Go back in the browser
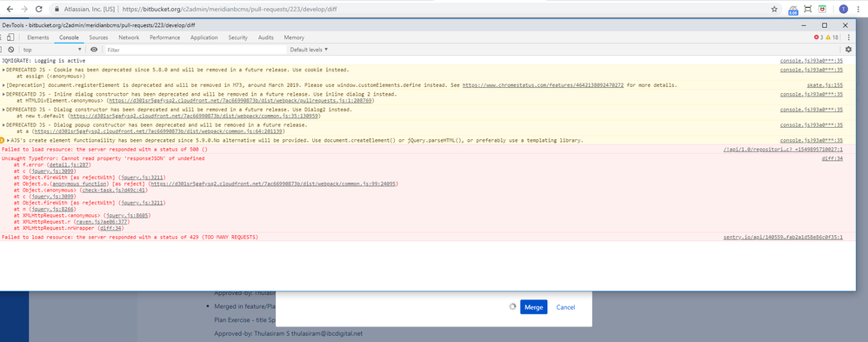 point(10,10)
